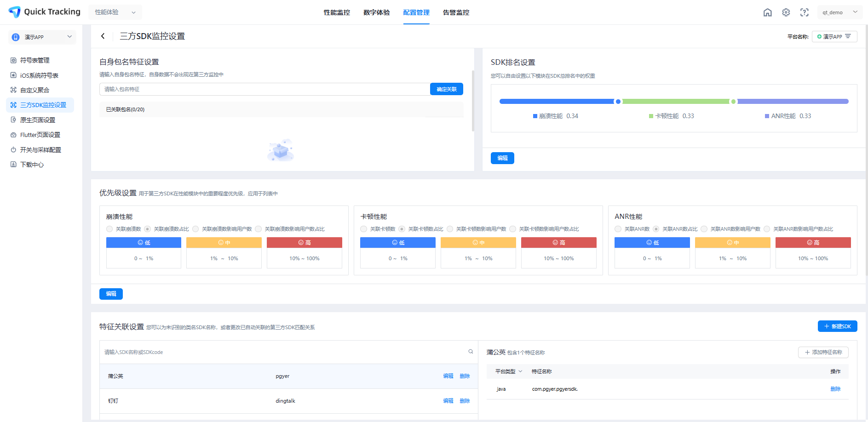Viewport: 868px width, 422px height.
Task: Open the settings gear icon
Action: click(786, 12)
